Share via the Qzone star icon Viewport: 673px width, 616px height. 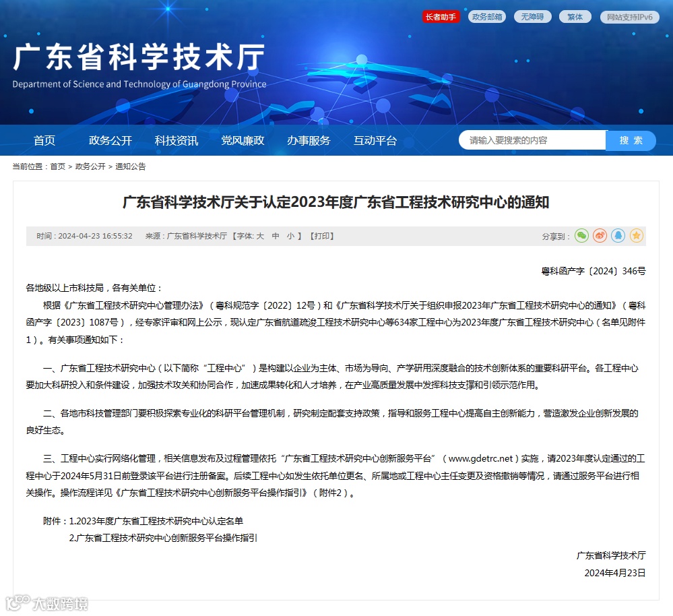coord(637,236)
